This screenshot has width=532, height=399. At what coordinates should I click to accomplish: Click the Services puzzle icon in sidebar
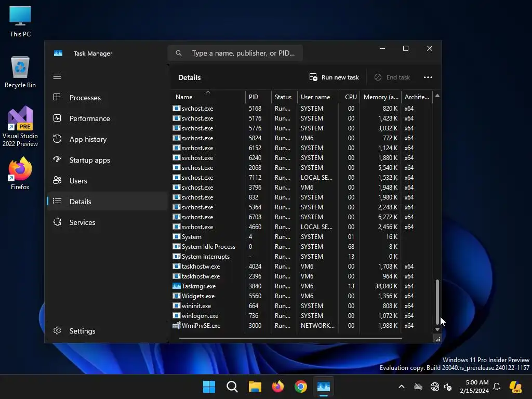(x=57, y=222)
